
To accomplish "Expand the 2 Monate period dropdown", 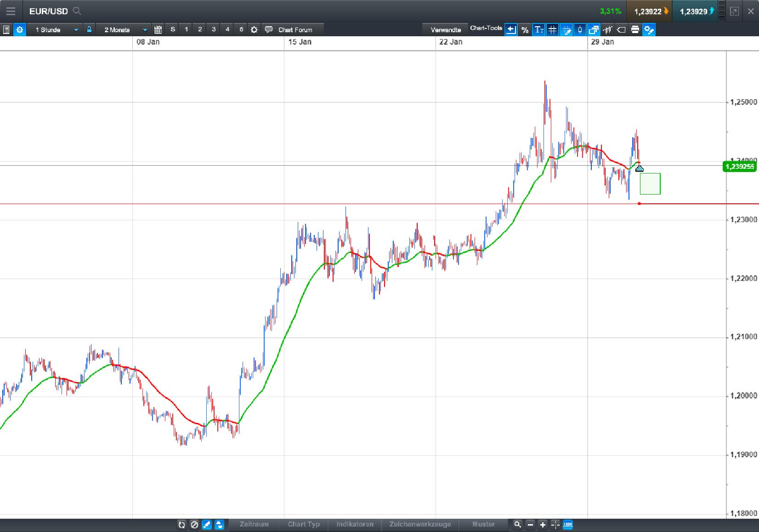I will 122,29.
